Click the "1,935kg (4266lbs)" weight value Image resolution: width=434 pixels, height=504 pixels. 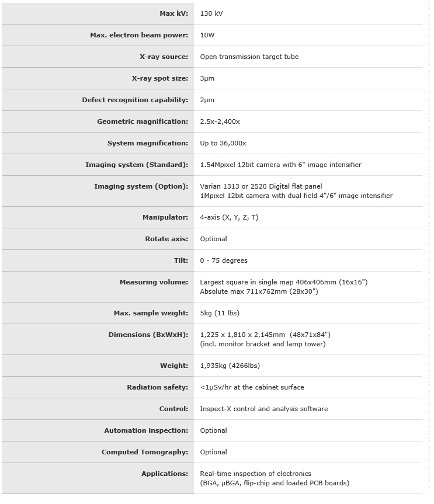(x=230, y=366)
